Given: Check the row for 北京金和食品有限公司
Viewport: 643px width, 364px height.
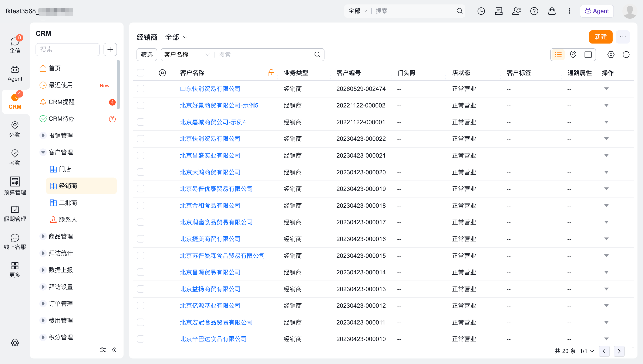Looking at the screenshot, I should coord(141,206).
